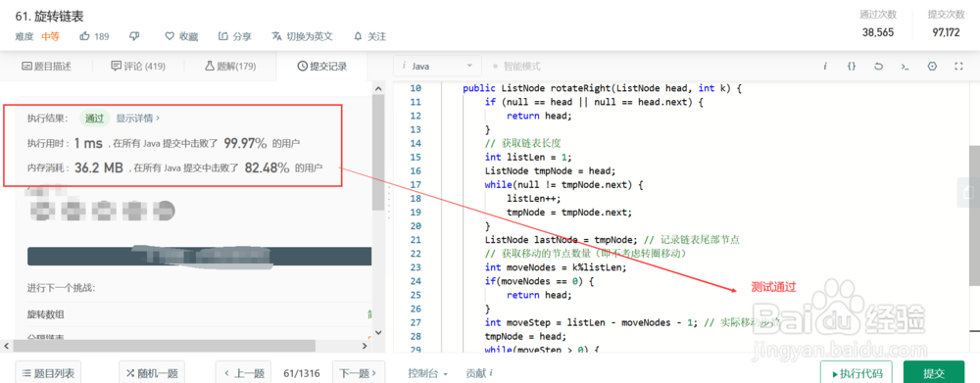
Task: Click the curly braces format code icon
Action: click(852, 66)
